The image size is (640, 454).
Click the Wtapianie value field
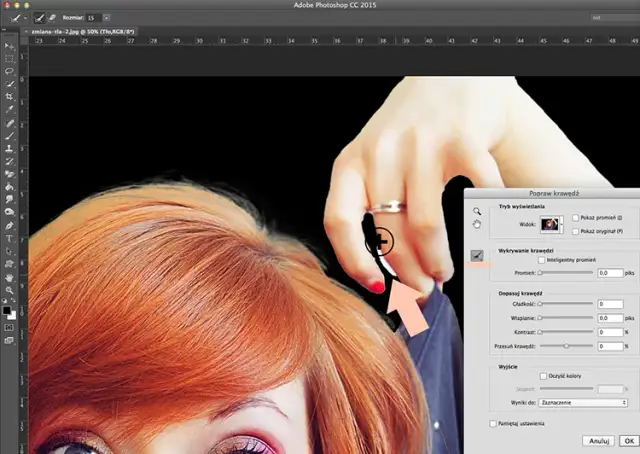pos(610,318)
